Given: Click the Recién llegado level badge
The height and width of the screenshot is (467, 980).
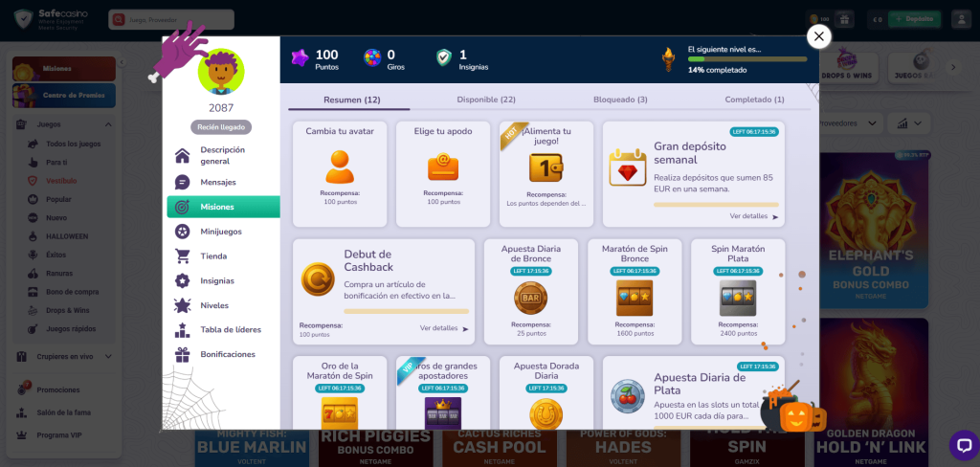Looking at the screenshot, I should click(x=221, y=127).
